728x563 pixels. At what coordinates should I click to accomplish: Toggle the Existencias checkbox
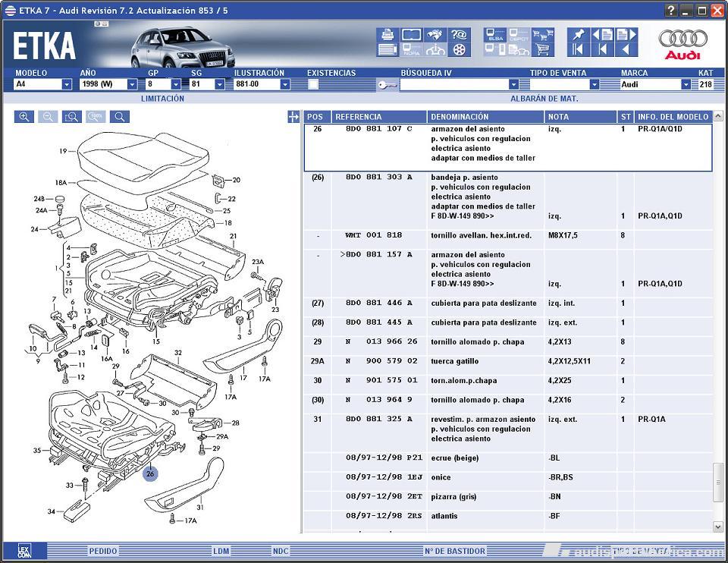click(313, 84)
